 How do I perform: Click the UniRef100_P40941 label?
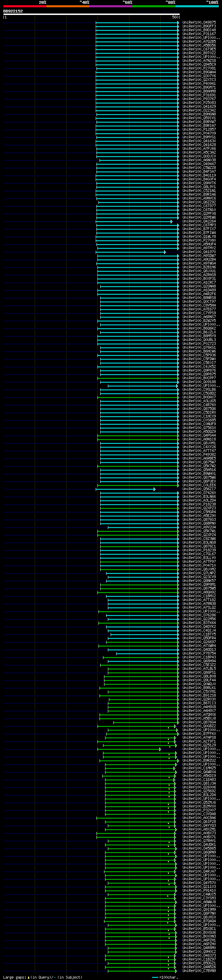[x=199, y=84]
